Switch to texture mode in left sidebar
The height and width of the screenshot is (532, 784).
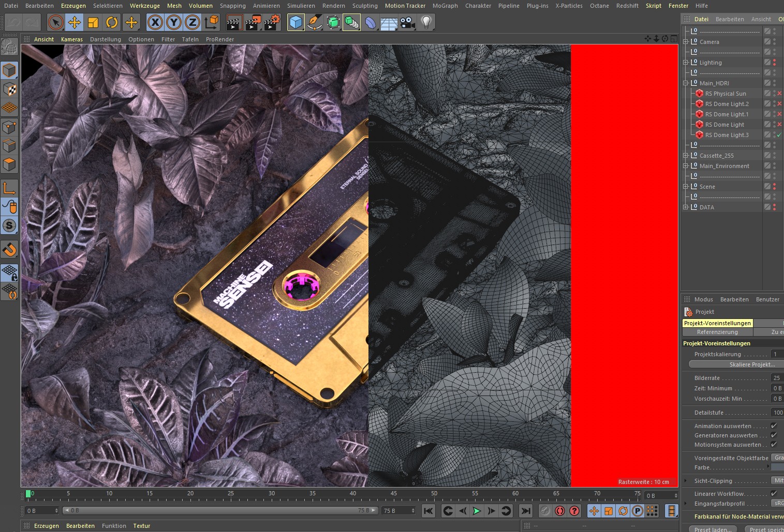pyautogui.click(x=9, y=89)
